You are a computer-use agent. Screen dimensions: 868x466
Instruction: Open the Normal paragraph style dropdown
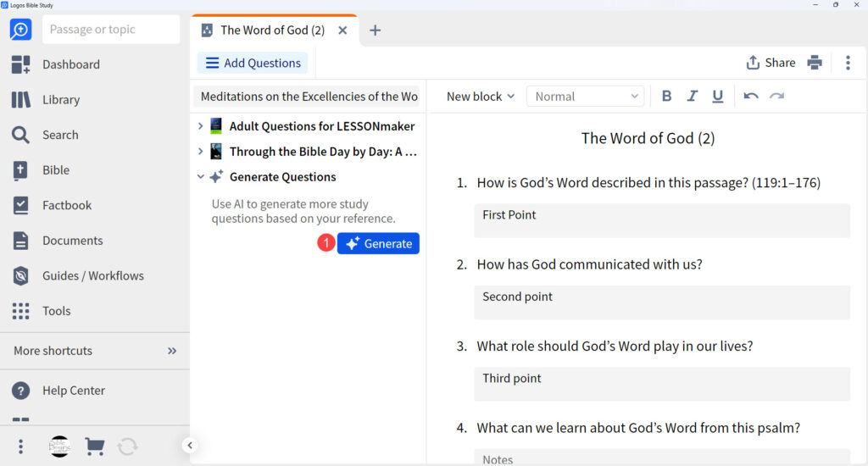[585, 97]
